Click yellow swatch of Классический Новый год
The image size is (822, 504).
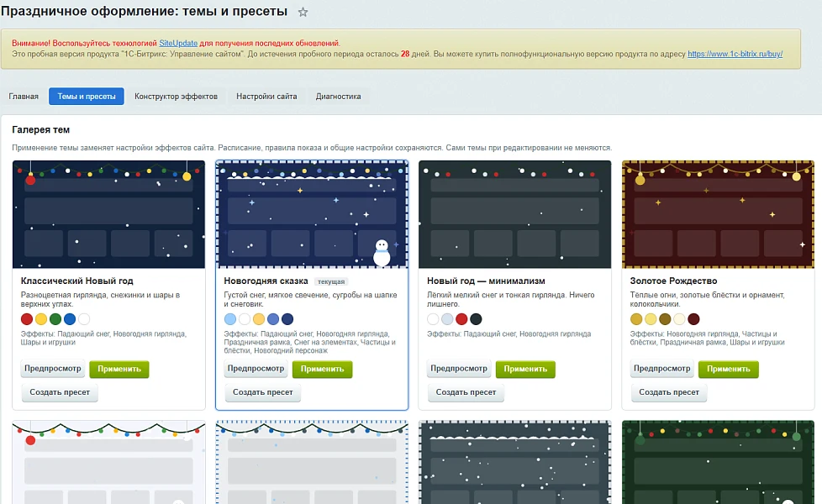[x=41, y=319]
